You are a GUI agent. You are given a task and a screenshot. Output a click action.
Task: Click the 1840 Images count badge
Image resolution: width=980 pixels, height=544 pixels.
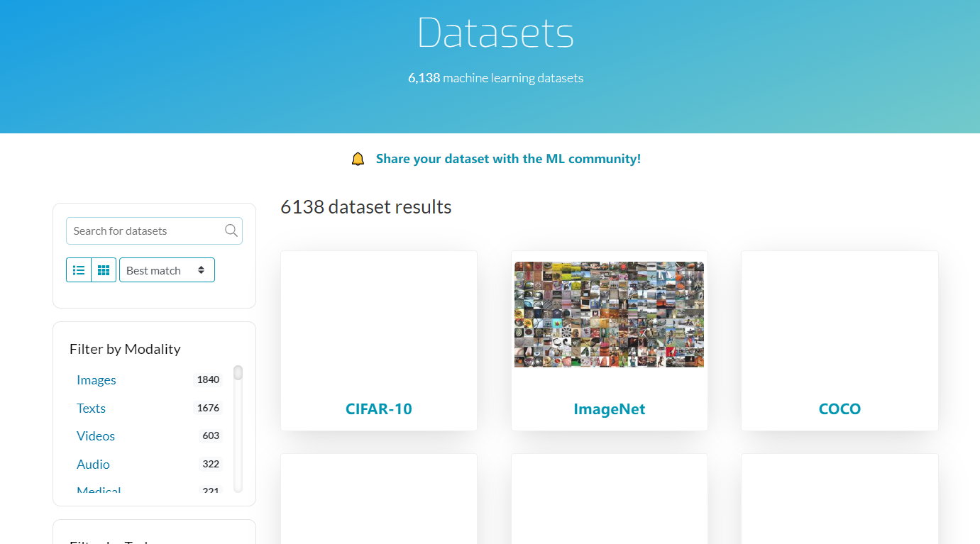208,380
